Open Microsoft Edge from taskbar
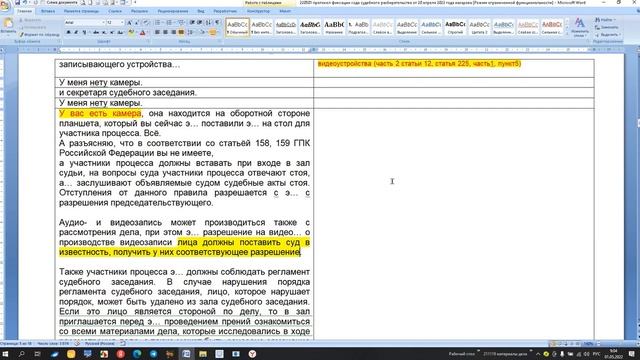 point(137,354)
